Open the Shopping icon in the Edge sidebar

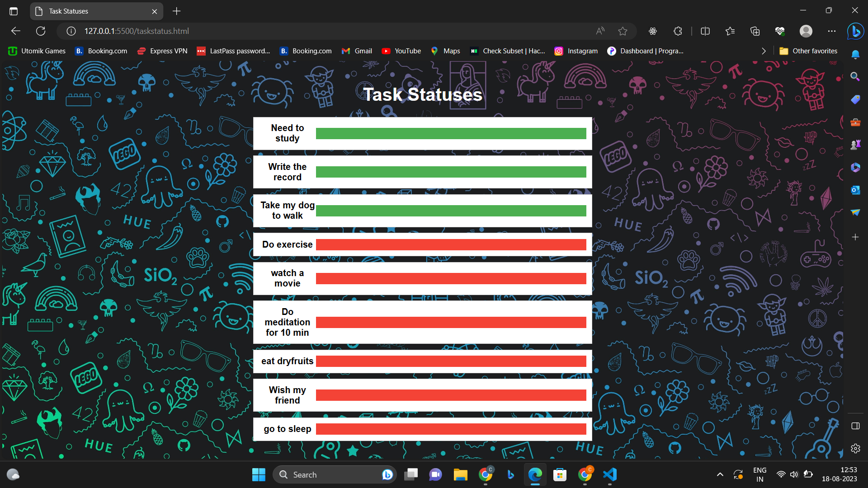(x=855, y=99)
